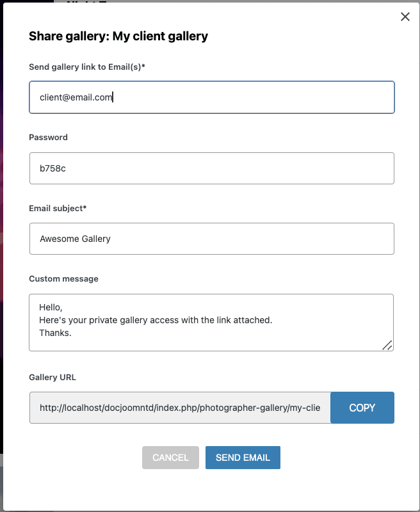This screenshot has width=420, height=512.
Task: Click the Password label
Action: (48, 137)
